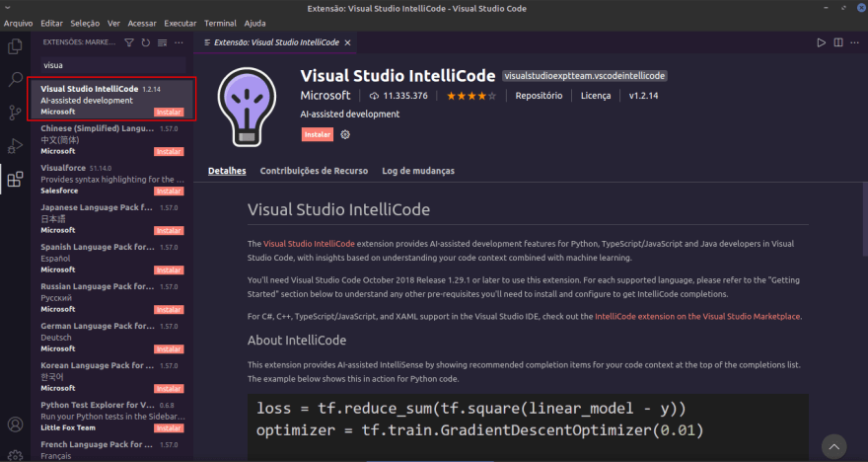
Task: Open the Extensions view icon
Action: (x=15, y=179)
